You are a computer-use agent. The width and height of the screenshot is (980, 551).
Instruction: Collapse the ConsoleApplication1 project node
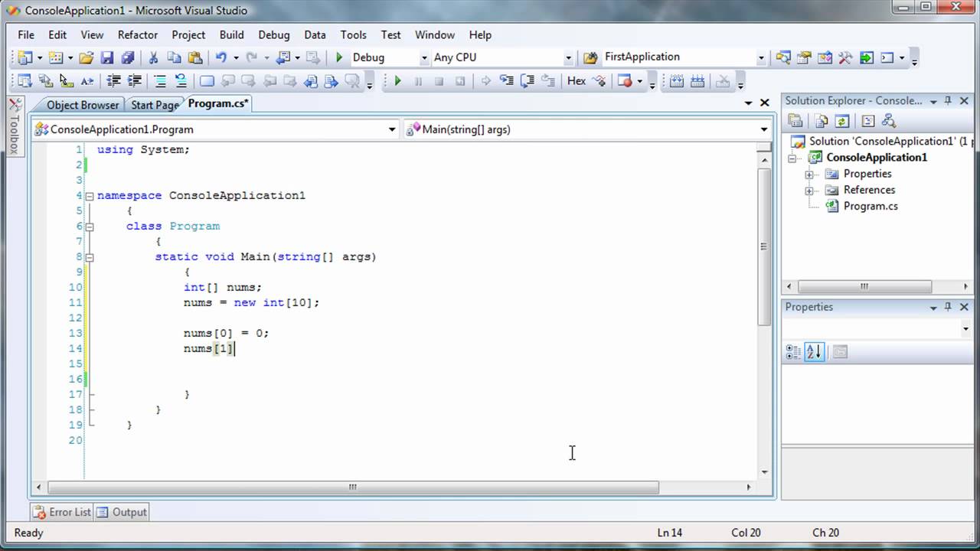point(793,158)
